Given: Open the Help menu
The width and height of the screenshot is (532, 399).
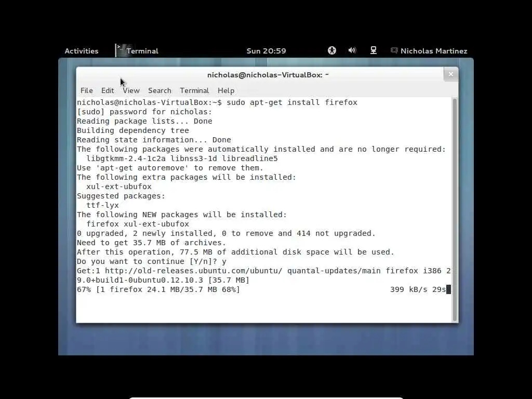Looking at the screenshot, I should pyautogui.click(x=226, y=90).
